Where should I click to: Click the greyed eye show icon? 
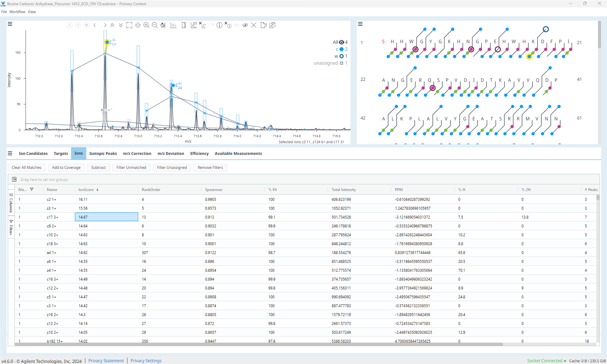click(236, 25)
